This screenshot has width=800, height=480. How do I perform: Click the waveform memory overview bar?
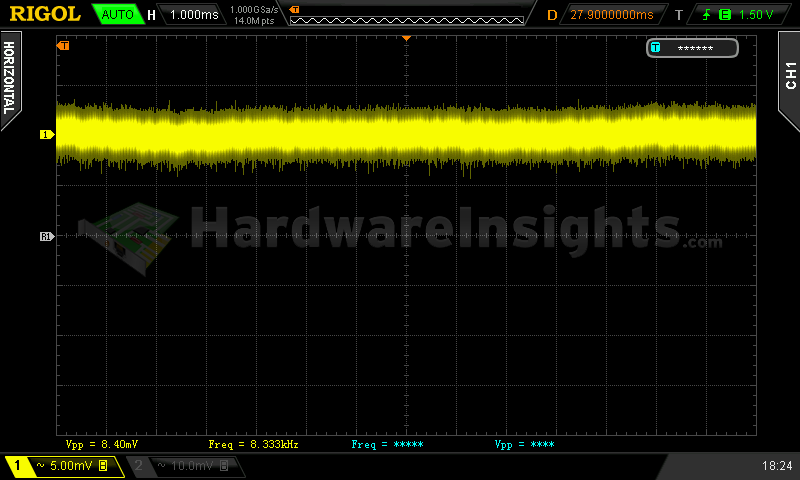[406, 15]
